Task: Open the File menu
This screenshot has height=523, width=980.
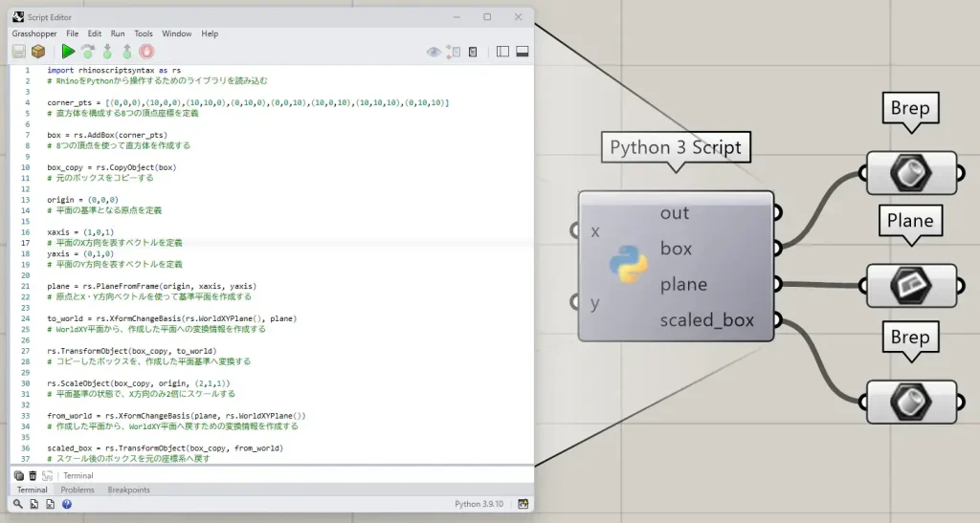Action: (73, 33)
